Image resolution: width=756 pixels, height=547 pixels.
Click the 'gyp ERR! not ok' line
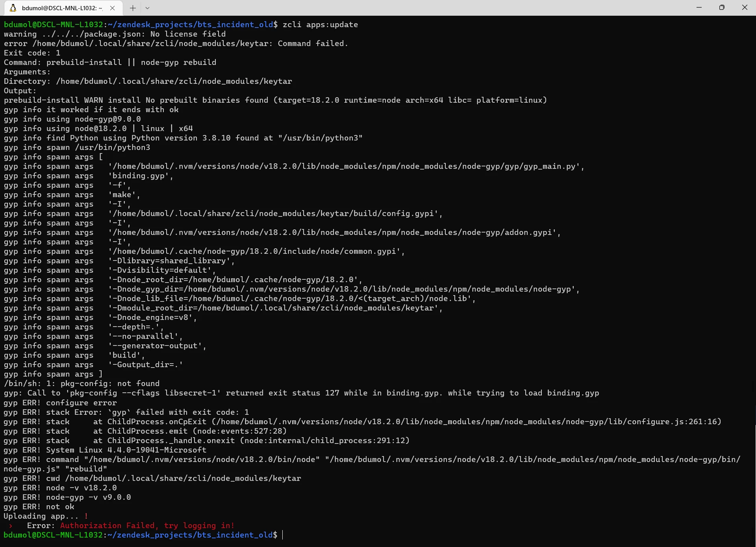39,506
